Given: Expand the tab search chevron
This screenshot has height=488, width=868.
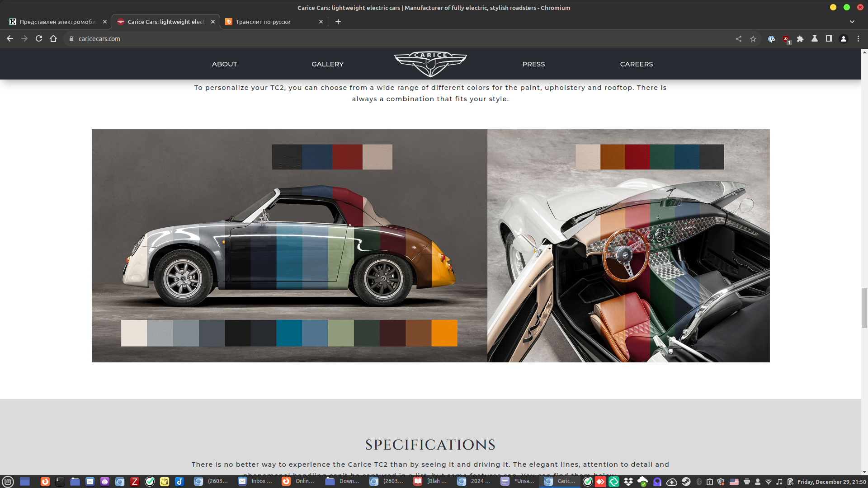Looking at the screenshot, I should [x=852, y=22].
